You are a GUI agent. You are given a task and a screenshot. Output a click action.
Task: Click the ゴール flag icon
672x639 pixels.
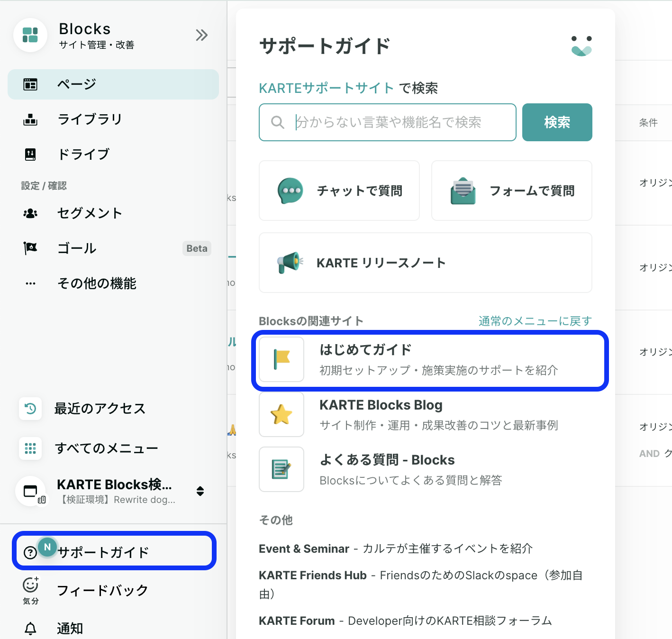(x=30, y=248)
